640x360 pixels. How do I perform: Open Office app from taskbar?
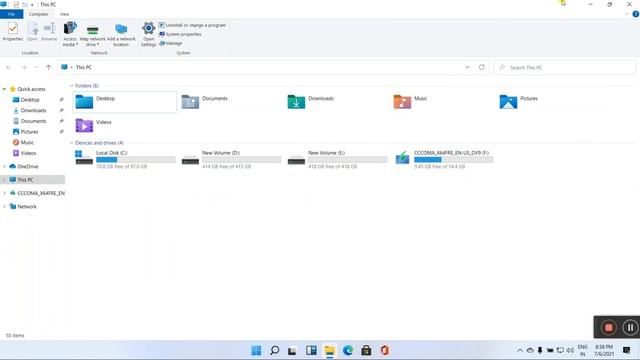tap(384, 350)
